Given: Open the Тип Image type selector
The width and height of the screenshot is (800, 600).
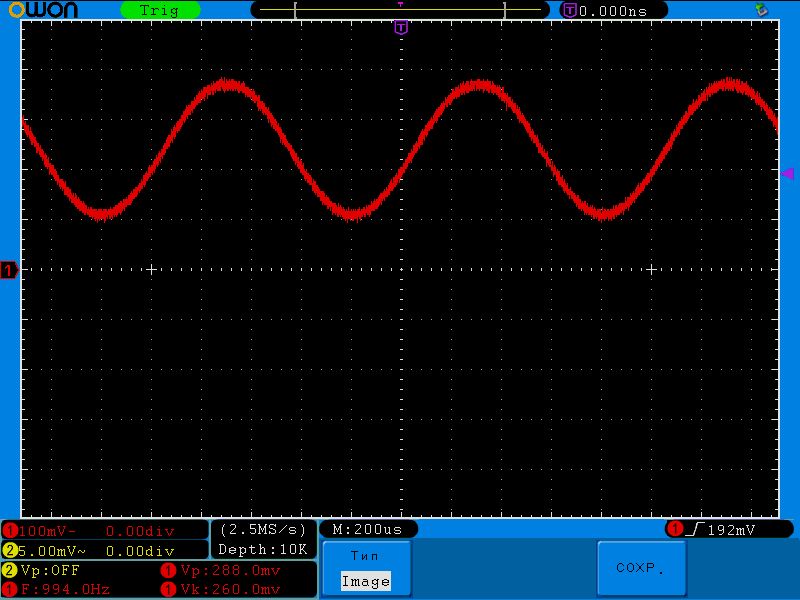Looking at the screenshot, I should pos(366,569).
